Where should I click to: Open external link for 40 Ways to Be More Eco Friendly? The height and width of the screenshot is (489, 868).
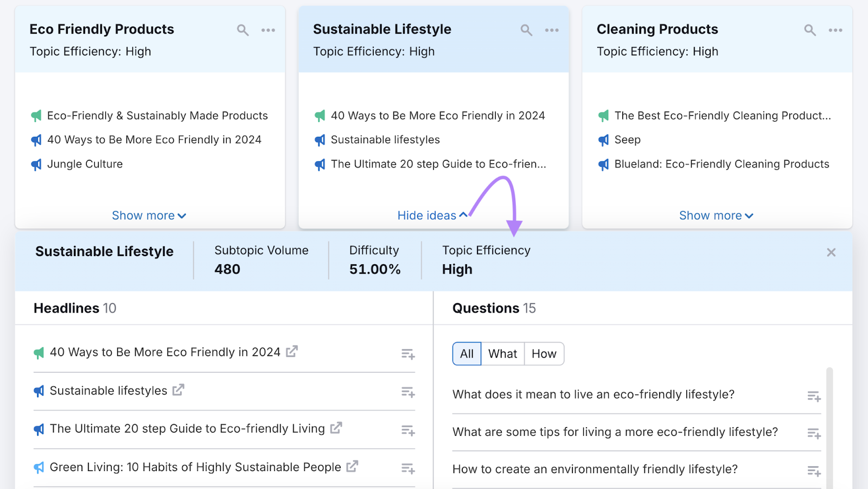pyautogui.click(x=292, y=351)
